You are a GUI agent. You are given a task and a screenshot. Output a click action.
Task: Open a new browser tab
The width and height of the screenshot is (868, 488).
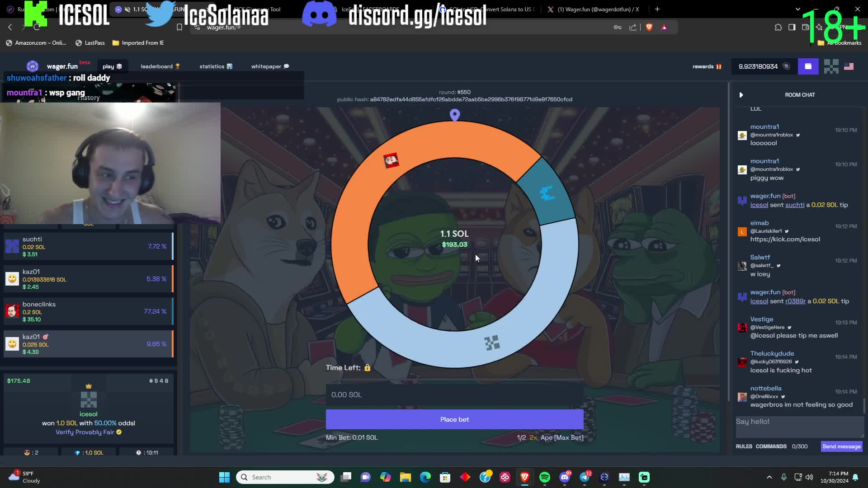657,9
